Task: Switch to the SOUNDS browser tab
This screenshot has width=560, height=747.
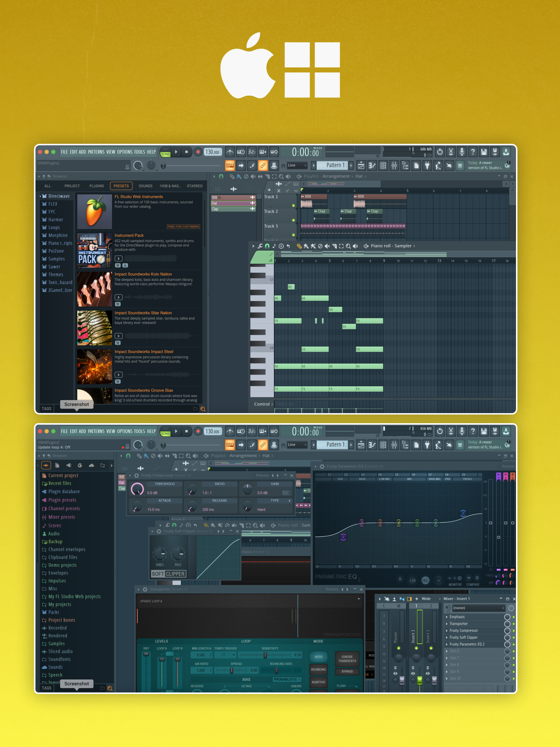Action: coord(145,186)
